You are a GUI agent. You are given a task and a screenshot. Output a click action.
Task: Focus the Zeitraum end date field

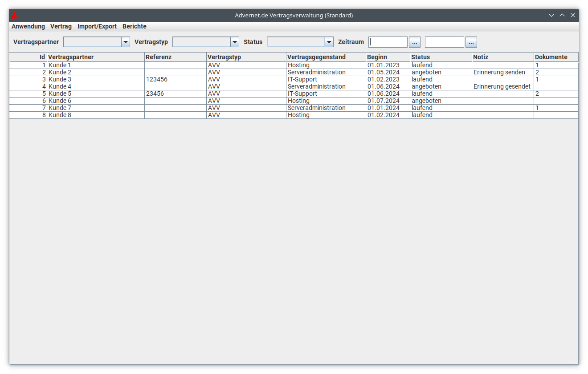[x=445, y=42]
